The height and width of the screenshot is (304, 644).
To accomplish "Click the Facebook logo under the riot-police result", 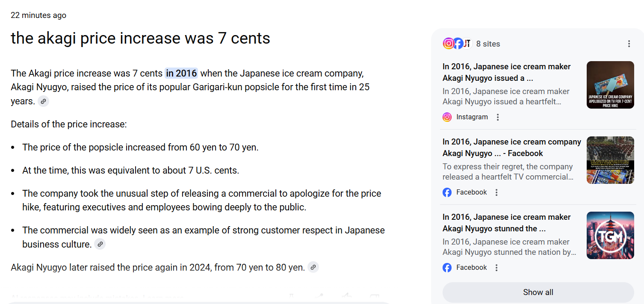I will (x=447, y=192).
